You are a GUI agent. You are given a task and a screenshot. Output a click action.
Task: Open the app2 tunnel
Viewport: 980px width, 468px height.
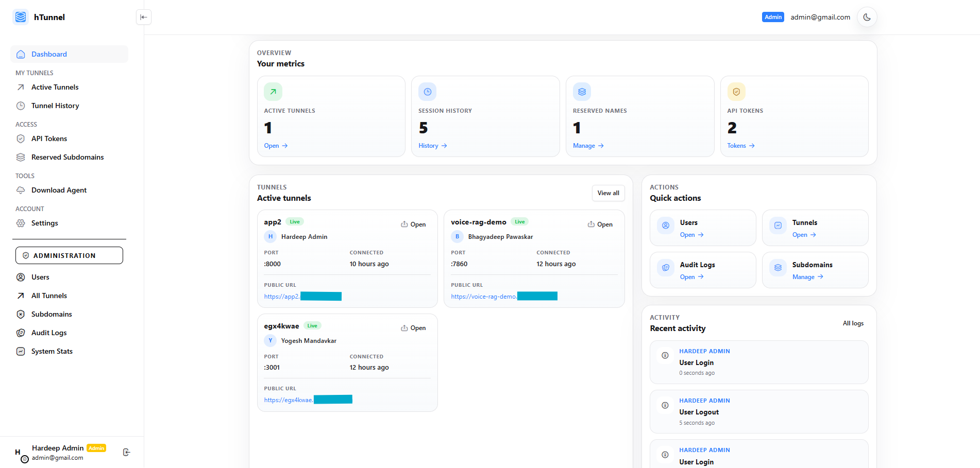(x=413, y=224)
